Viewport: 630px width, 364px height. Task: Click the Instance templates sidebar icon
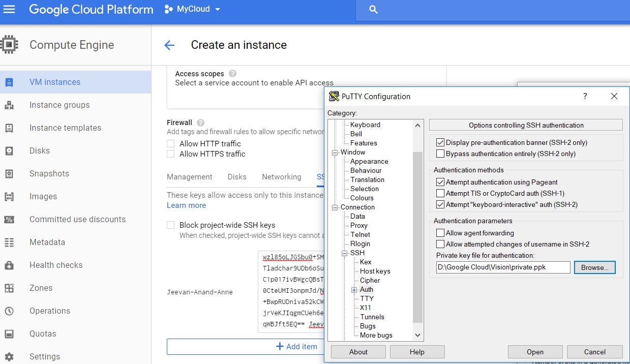coord(9,128)
